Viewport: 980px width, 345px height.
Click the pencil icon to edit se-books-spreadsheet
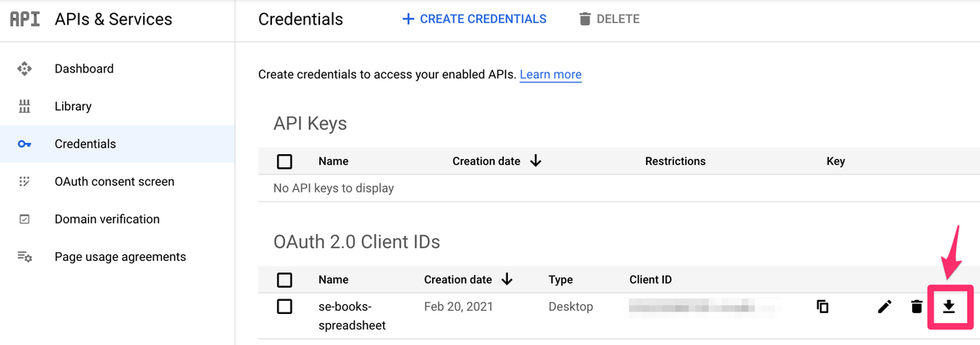pos(884,307)
